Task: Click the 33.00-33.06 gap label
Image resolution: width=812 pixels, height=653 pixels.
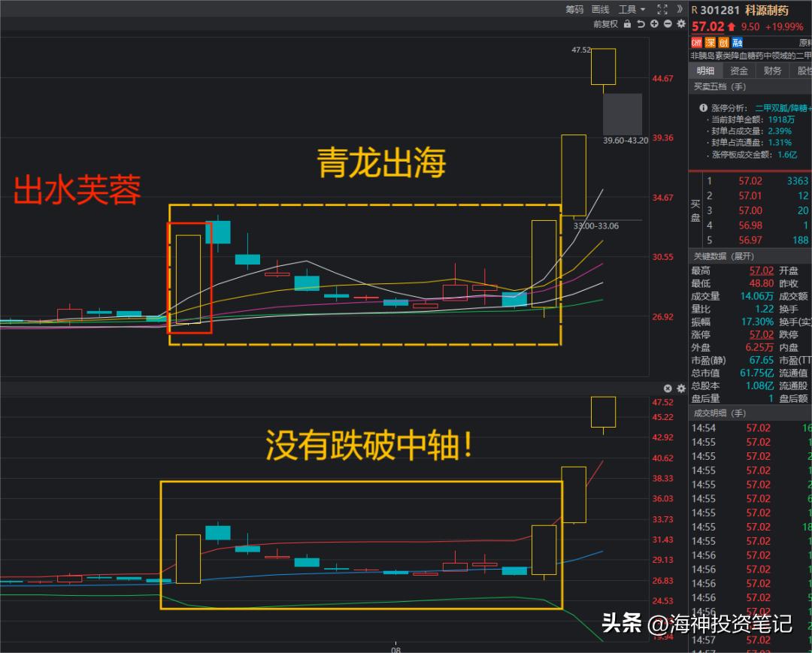Action: click(595, 226)
